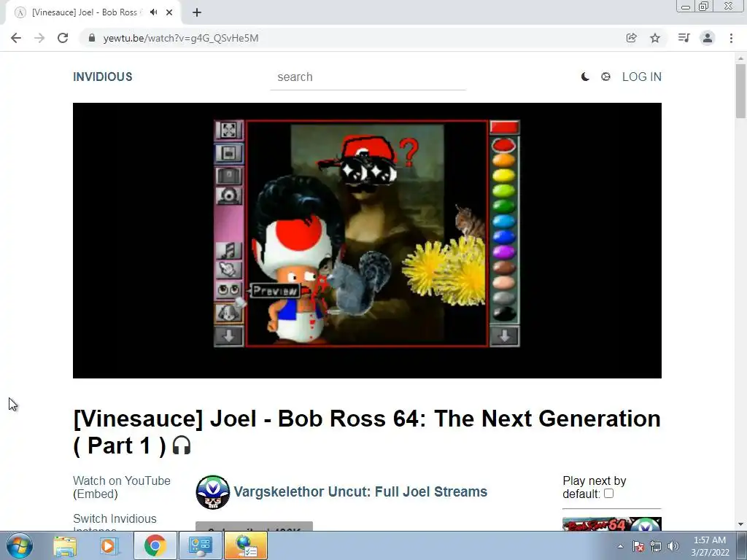Select the dark blue paint blob

pos(503,236)
